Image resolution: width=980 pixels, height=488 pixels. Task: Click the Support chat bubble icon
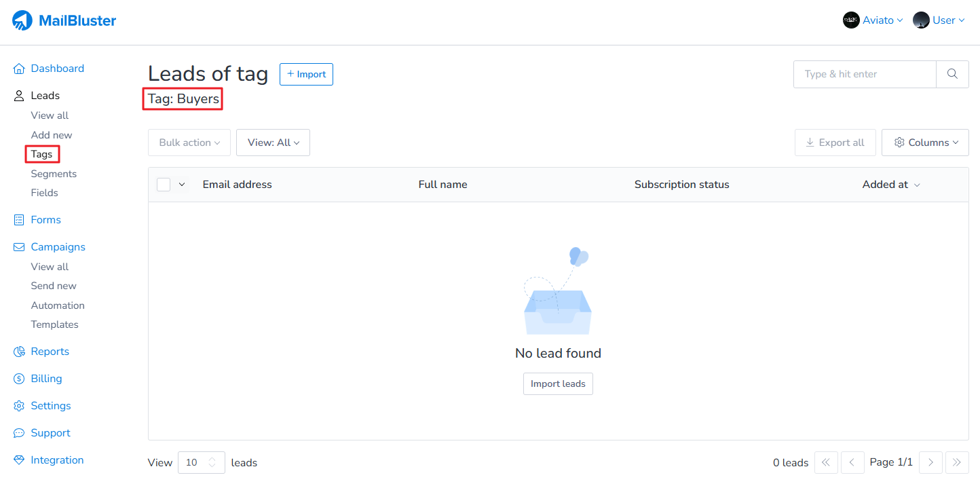pyautogui.click(x=19, y=433)
